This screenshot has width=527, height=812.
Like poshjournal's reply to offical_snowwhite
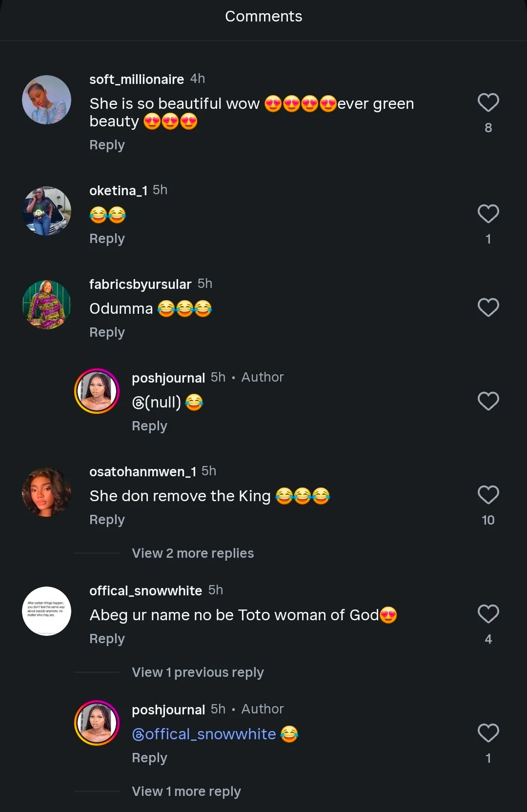point(488,733)
